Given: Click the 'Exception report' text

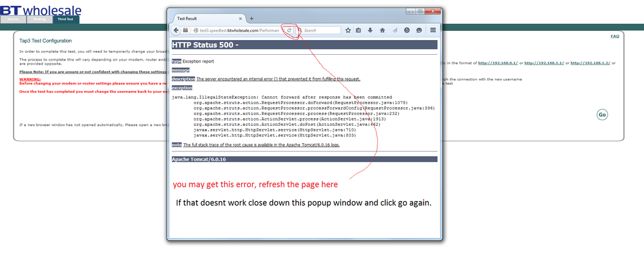Looking at the screenshot, I should pyautogui.click(x=199, y=61).
